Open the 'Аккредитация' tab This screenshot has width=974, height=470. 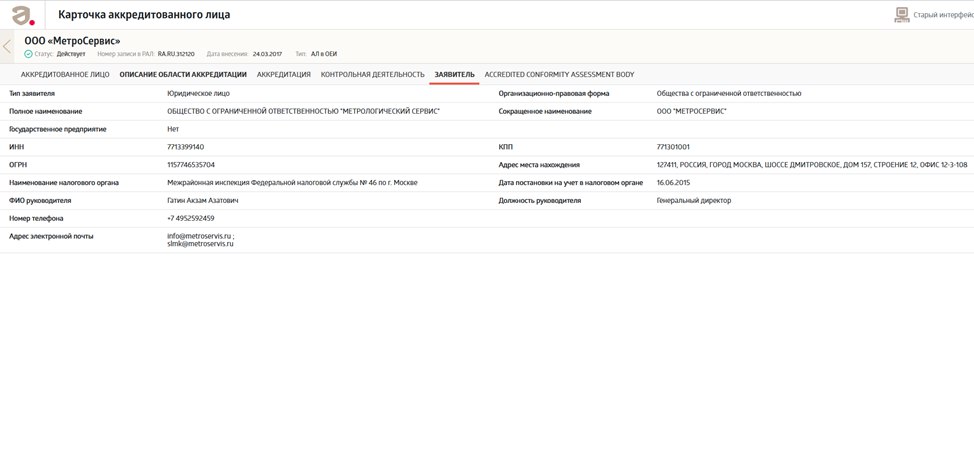point(283,75)
